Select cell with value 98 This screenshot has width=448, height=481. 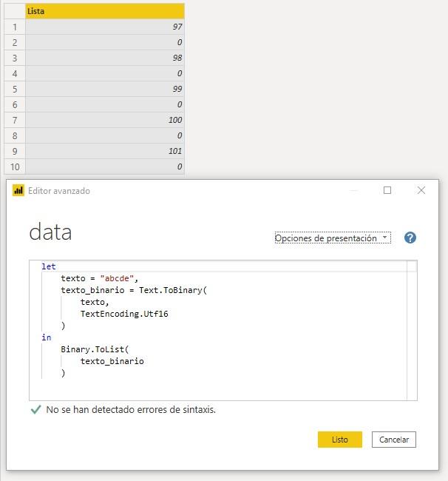pos(105,58)
